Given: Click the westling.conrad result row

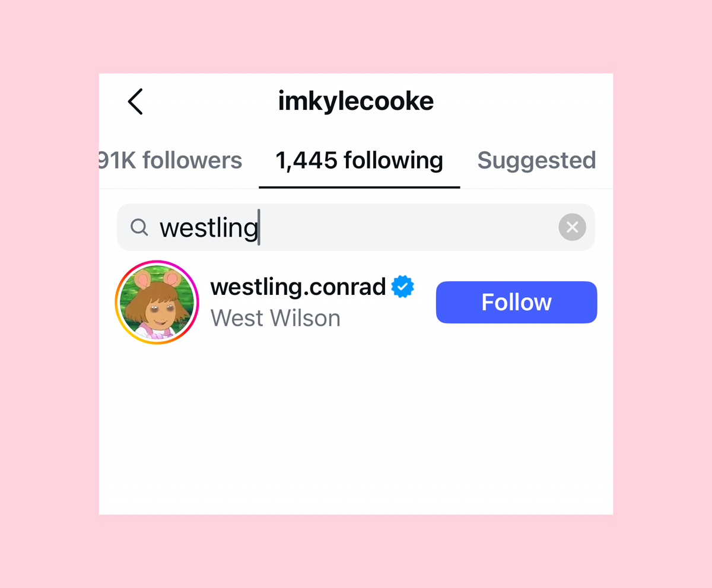Looking at the screenshot, I should point(297,302).
